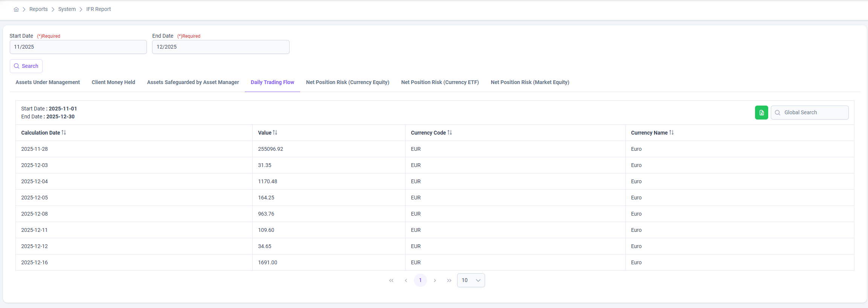Image resolution: width=868 pixels, height=308 pixels.
Task: Select the value 34.65 cell
Action: point(329,246)
